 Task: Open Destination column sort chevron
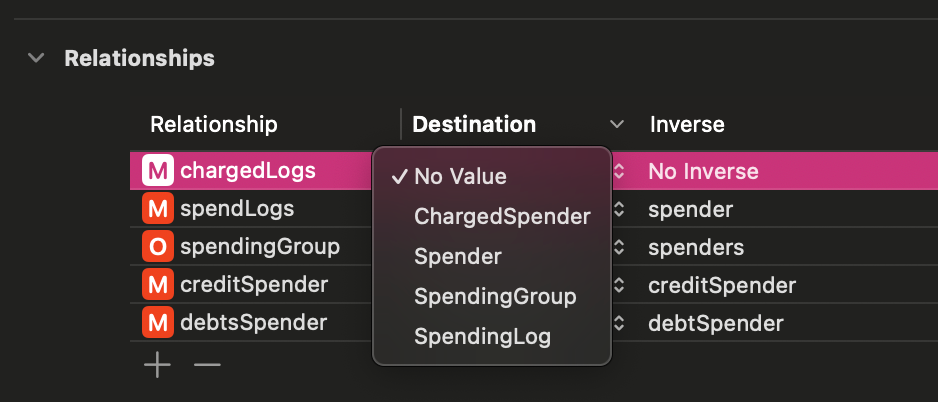point(617,125)
